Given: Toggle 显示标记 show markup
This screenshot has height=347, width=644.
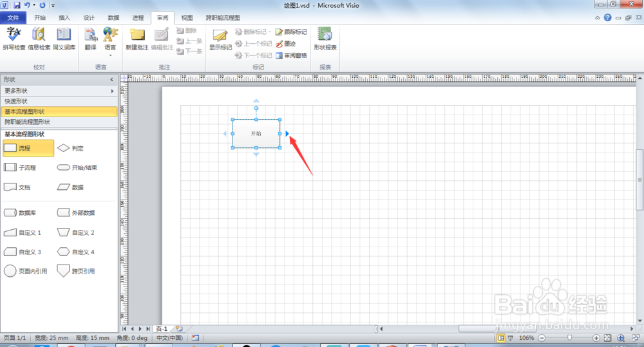Looking at the screenshot, I should click(220, 39).
